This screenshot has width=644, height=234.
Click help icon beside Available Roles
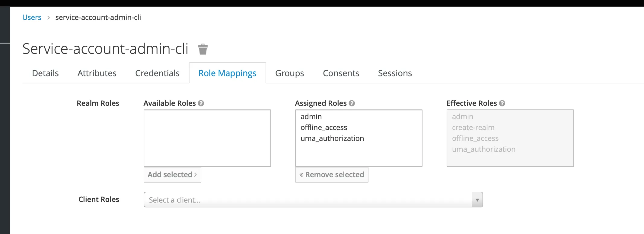pos(201,103)
